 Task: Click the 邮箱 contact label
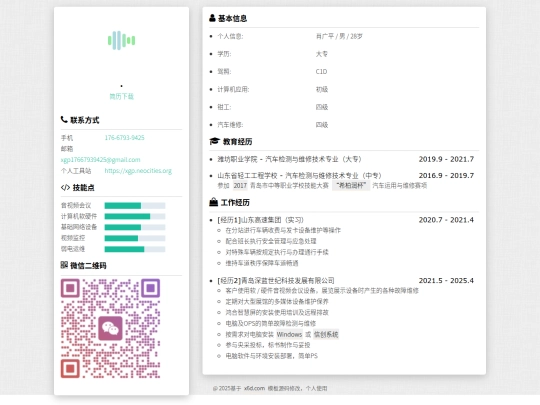click(x=67, y=149)
